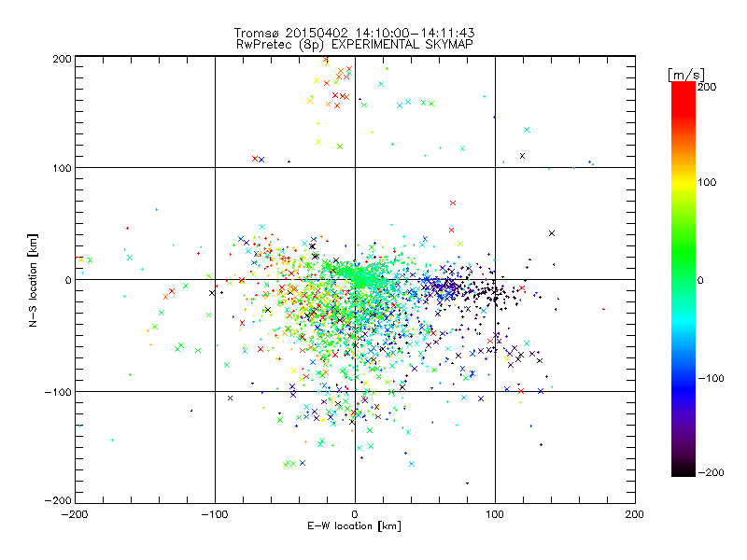Click the colorbar '-100' tick label

(x=711, y=378)
